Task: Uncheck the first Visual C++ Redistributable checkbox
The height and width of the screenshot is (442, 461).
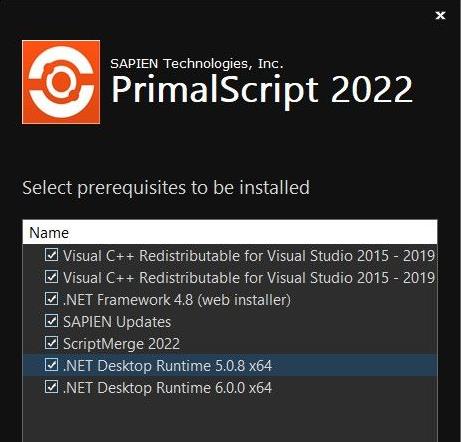Action: click(x=51, y=255)
